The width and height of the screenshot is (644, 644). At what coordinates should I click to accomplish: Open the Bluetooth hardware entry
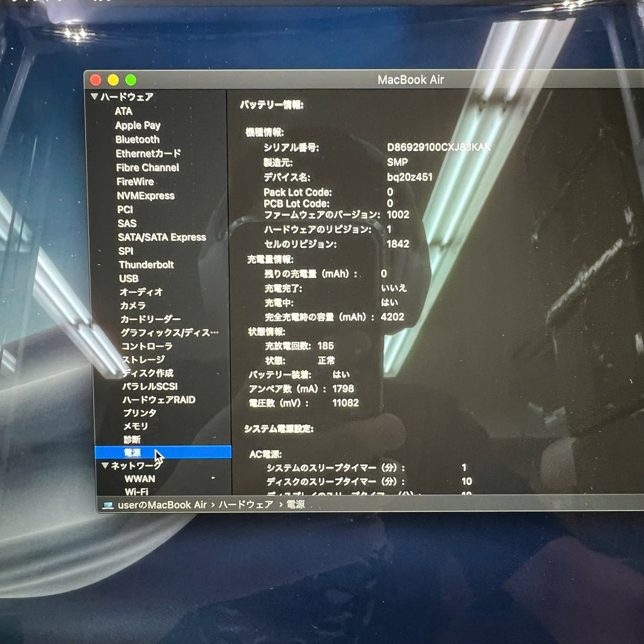coord(137,139)
